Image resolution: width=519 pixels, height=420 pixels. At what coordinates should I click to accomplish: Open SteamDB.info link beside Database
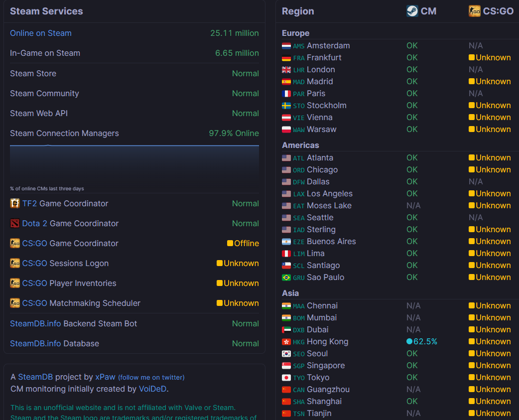pyautogui.click(x=35, y=343)
